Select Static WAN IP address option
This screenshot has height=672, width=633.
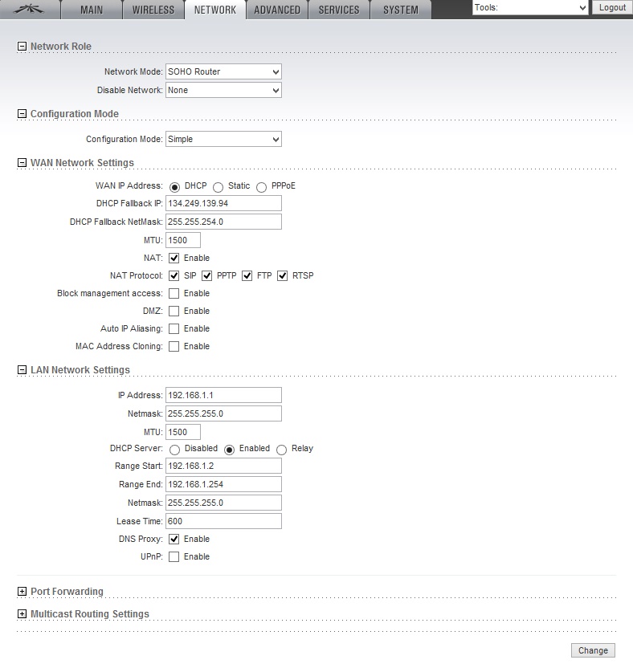(x=218, y=186)
